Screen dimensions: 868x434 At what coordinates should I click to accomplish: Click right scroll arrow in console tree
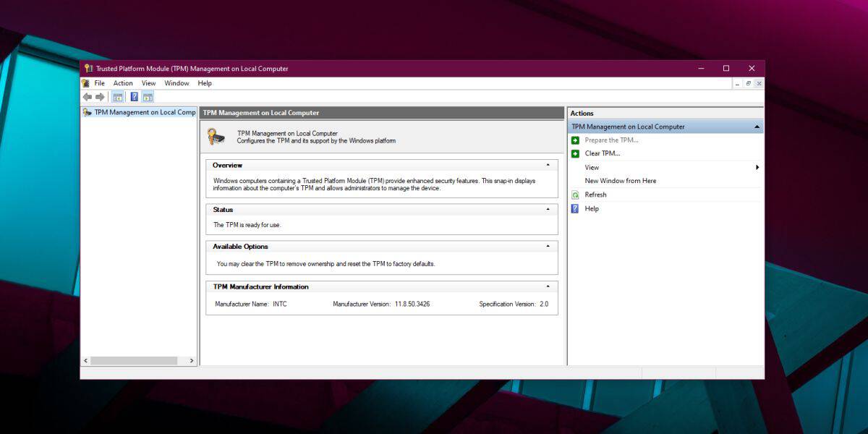tap(192, 360)
